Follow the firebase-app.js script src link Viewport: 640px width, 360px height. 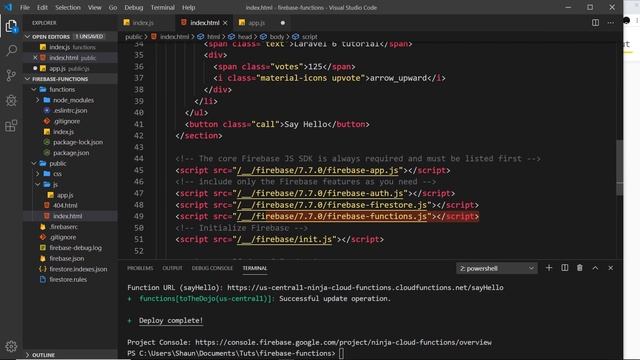(x=318, y=170)
